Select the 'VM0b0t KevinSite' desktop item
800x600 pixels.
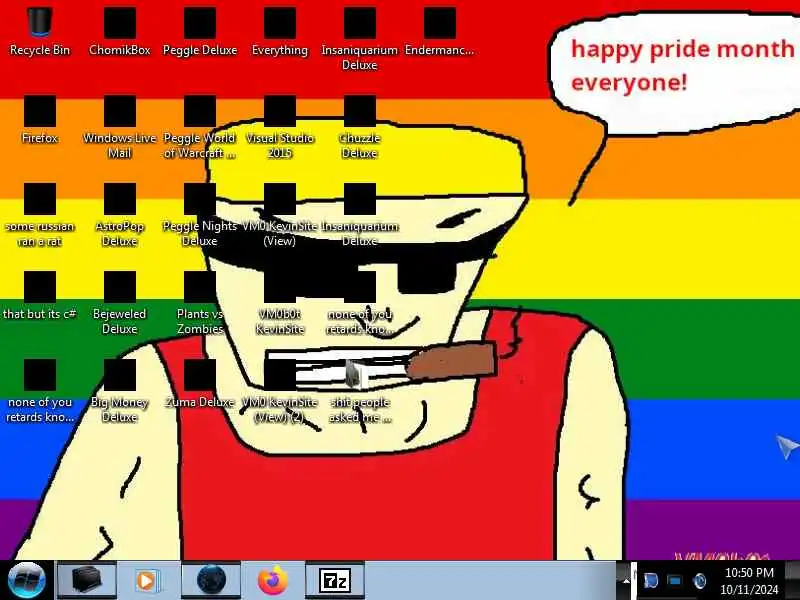[280, 303]
